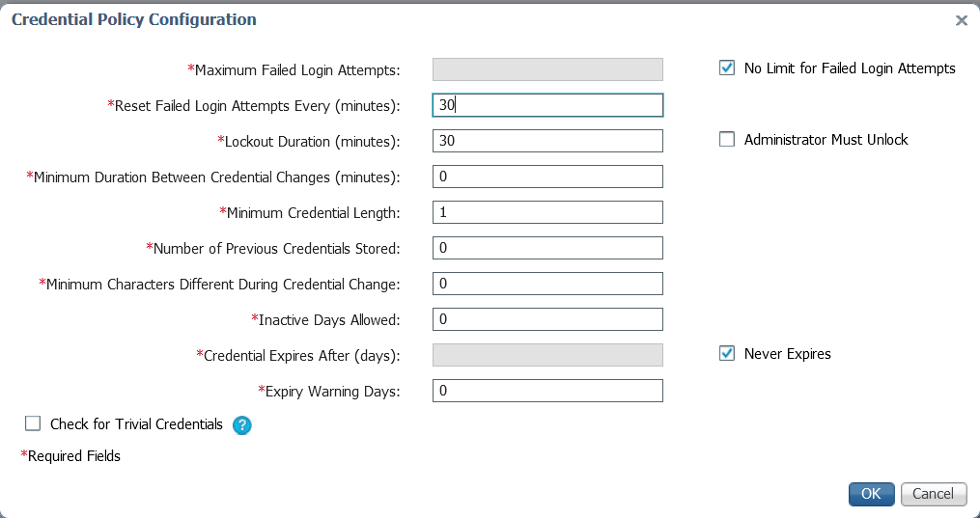Close the Credential Policy Configuration dialog
980x518 pixels.
pos(961,20)
